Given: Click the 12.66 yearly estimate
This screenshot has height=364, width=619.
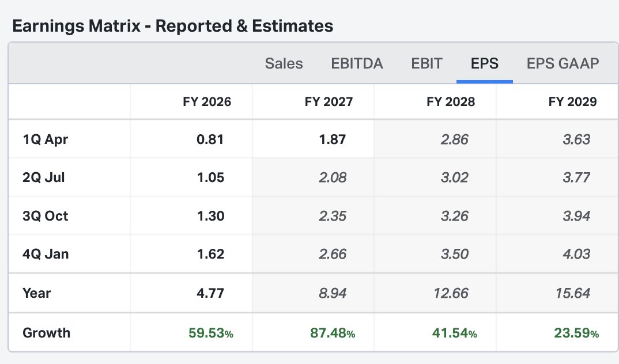Looking at the screenshot, I should pos(451,293).
